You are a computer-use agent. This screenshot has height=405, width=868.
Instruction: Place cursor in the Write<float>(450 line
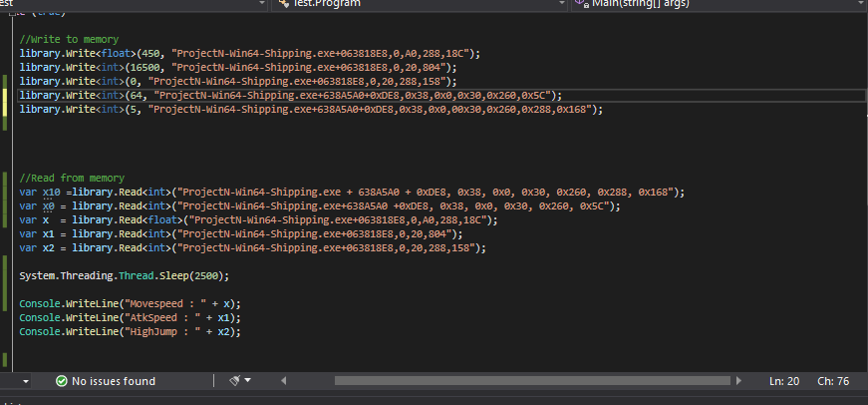[x=250, y=54]
